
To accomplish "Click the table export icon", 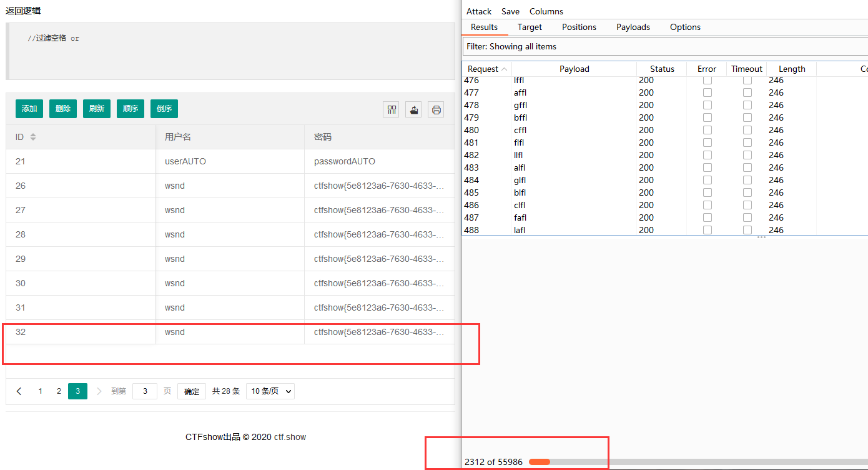I will coord(413,109).
